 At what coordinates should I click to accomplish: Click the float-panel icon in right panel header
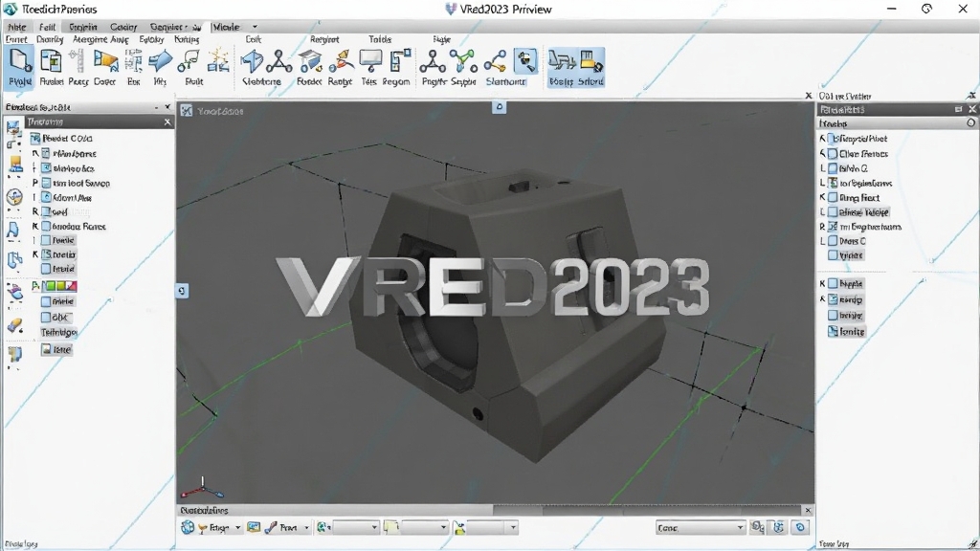pyautogui.click(x=959, y=109)
